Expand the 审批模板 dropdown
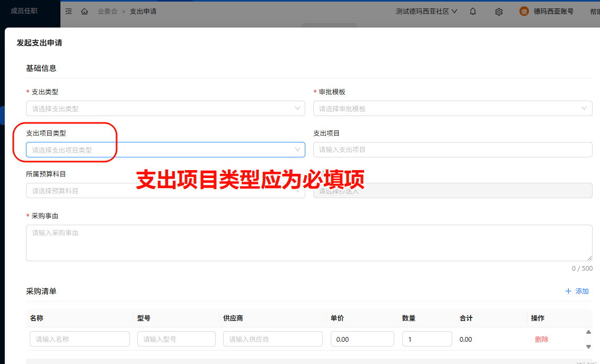The height and width of the screenshot is (364, 600). (x=453, y=109)
